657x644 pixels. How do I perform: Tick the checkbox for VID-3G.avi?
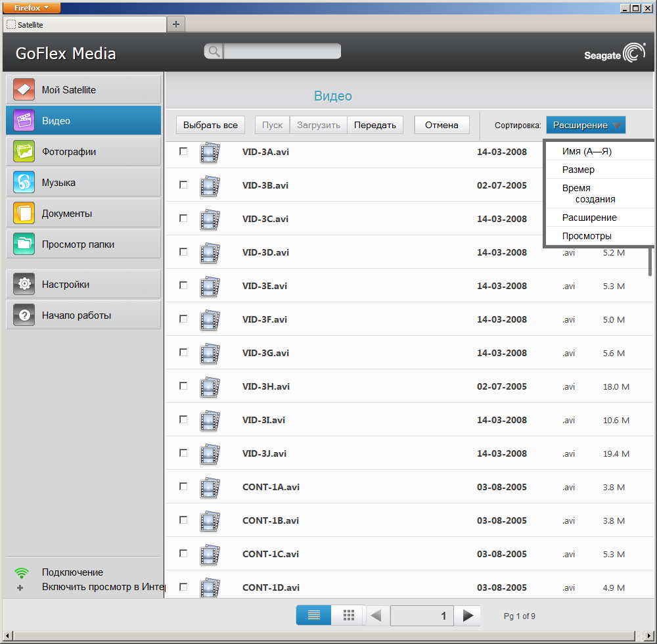(183, 352)
